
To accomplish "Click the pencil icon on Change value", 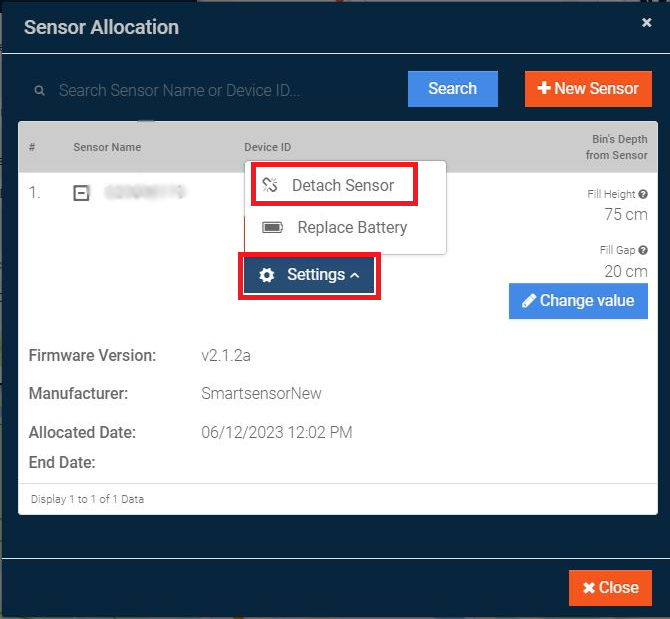I will 526,301.
